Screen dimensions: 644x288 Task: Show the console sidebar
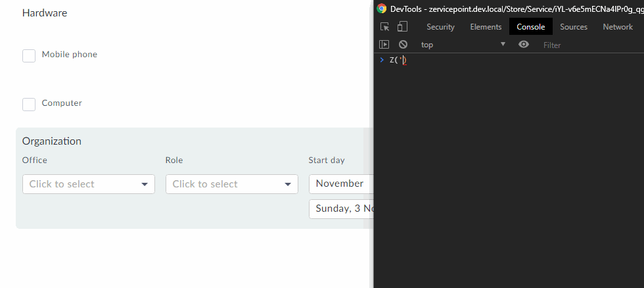pyautogui.click(x=385, y=45)
